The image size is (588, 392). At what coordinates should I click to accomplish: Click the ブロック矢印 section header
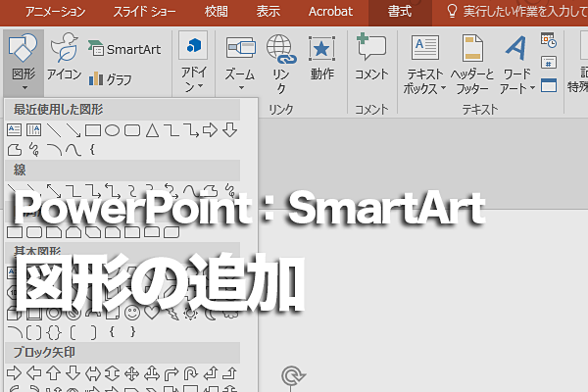122,352
